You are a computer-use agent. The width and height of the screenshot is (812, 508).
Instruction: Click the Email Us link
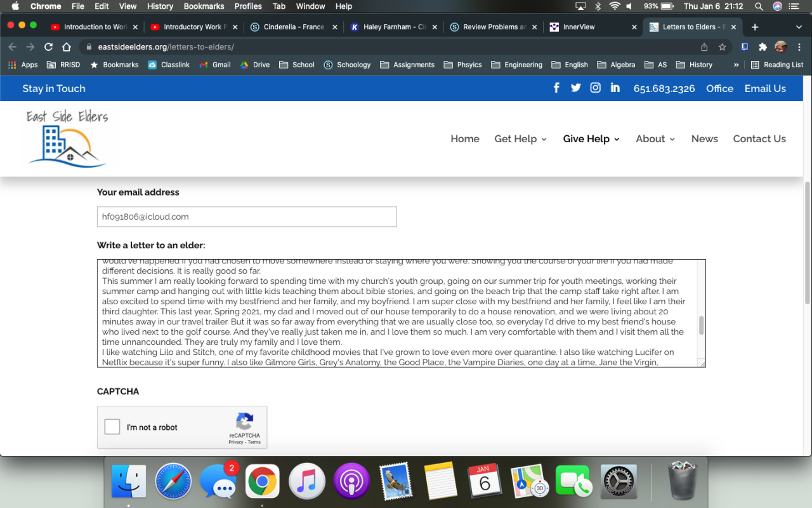[x=765, y=88]
